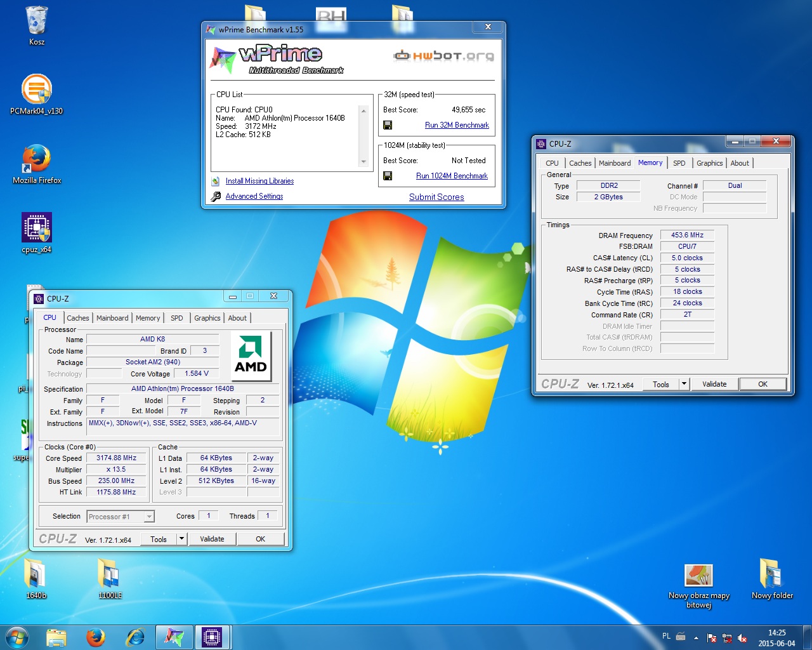The image size is (812, 650).
Task: Click Specification field AMD Athlon 1640B
Action: click(183, 388)
